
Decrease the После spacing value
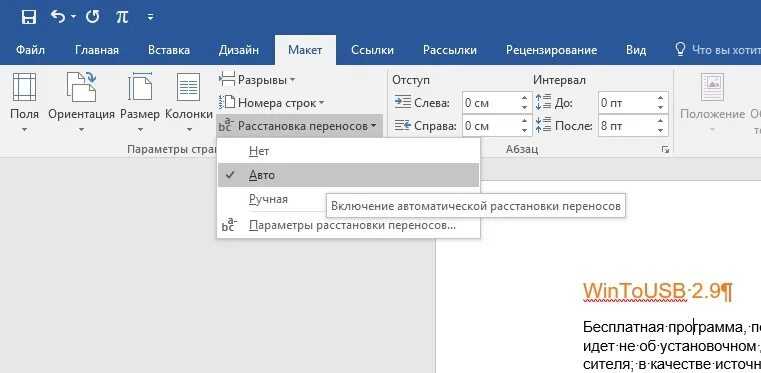coord(660,131)
